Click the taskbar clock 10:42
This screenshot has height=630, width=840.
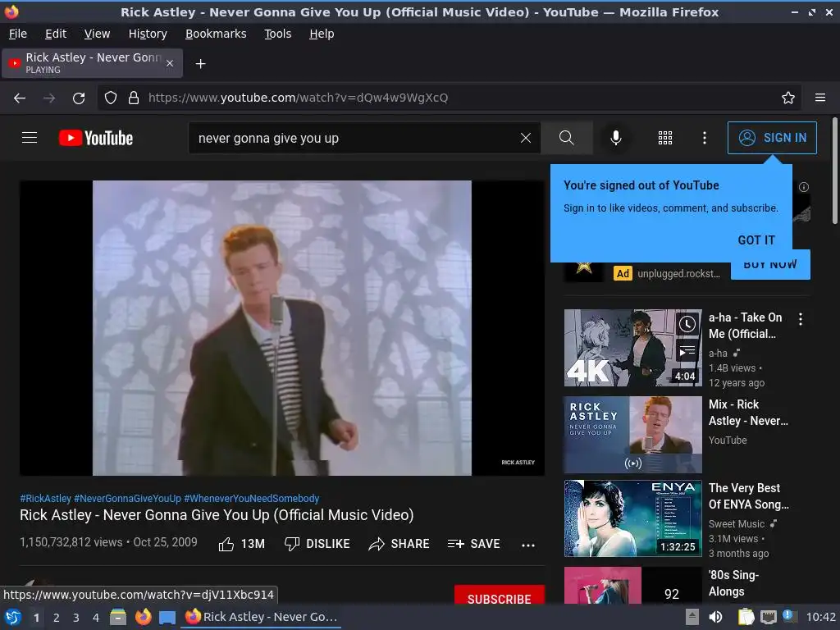point(820,617)
